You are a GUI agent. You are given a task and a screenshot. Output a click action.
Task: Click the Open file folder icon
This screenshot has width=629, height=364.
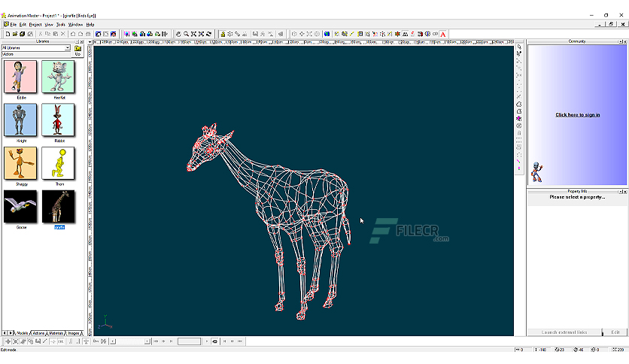[x=15, y=34]
